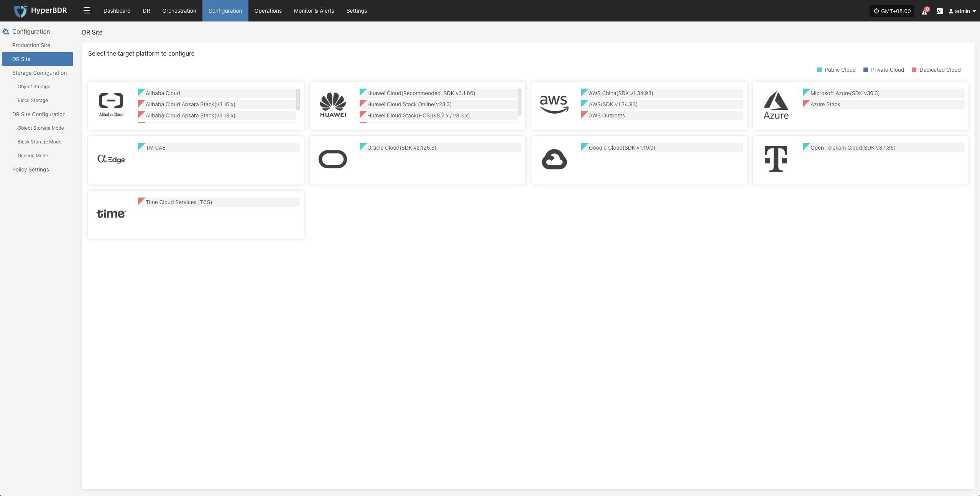The width and height of the screenshot is (980, 496).
Task: Switch to the DR tab
Action: 146,11
